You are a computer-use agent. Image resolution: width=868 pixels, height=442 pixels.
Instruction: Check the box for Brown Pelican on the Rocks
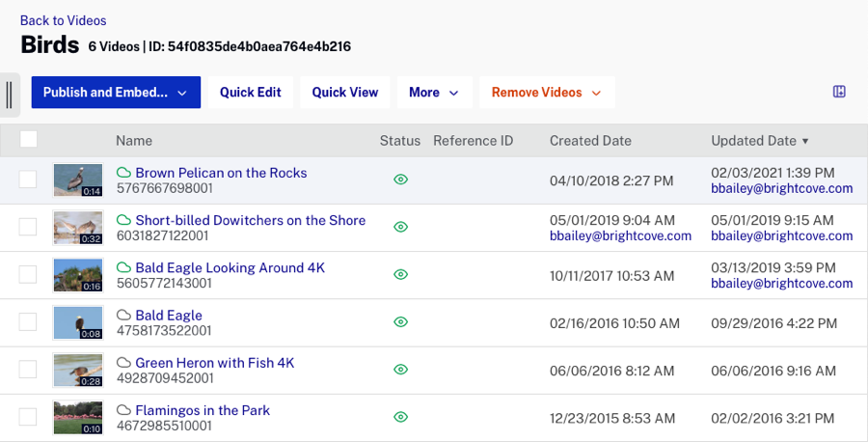click(x=28, y=180)
